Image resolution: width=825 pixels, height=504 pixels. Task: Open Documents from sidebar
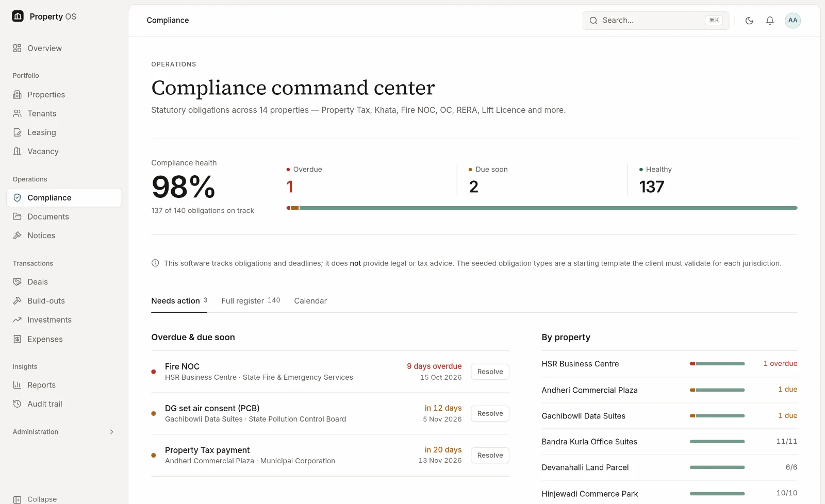point(64,217)
